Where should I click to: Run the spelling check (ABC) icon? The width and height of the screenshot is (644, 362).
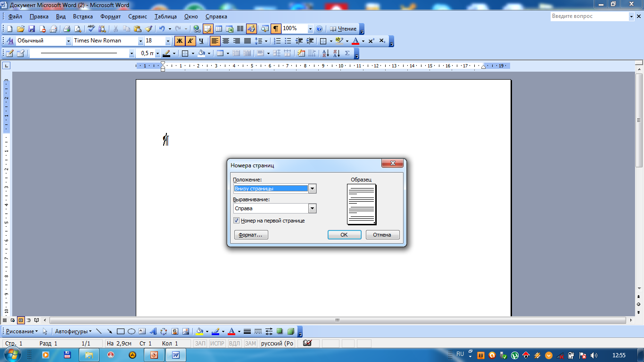pos(91,29)
